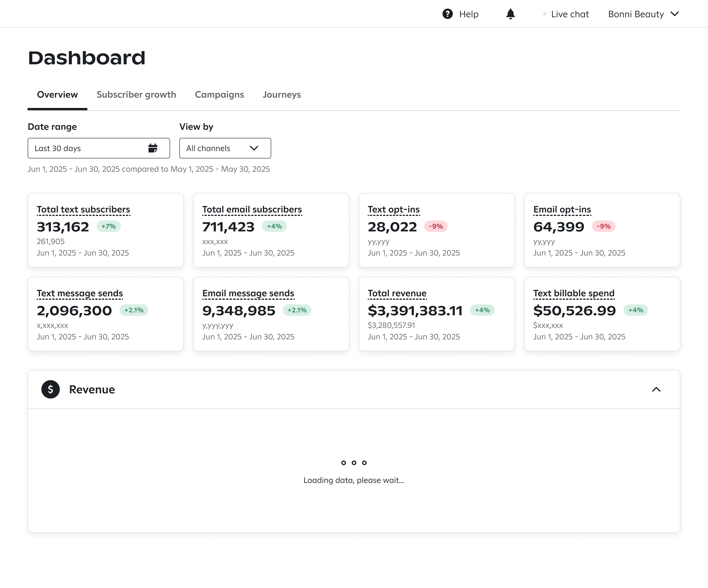Switch to the Subscriber growth tab
The width and height of the screenshot is (708, 588).
pos(136,95)
